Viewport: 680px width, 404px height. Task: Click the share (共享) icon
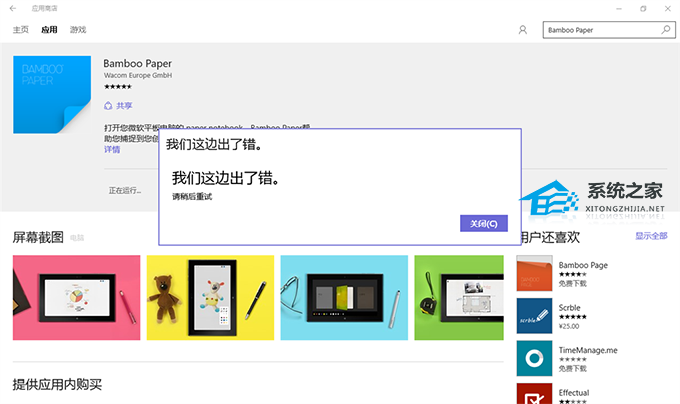(x=108, y=106)
